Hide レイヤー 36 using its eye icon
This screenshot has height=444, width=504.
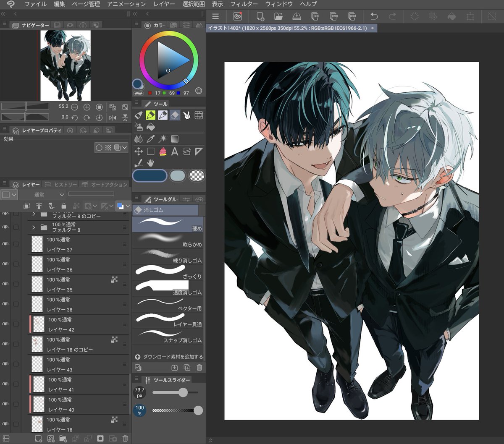[5, 264]
